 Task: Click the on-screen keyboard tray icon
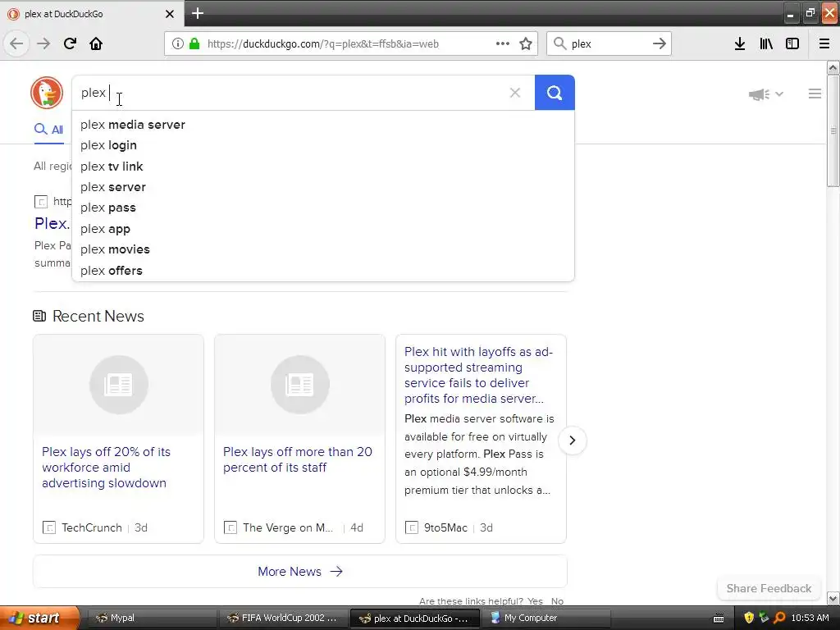pyautogui.click(x=719, y=619)
